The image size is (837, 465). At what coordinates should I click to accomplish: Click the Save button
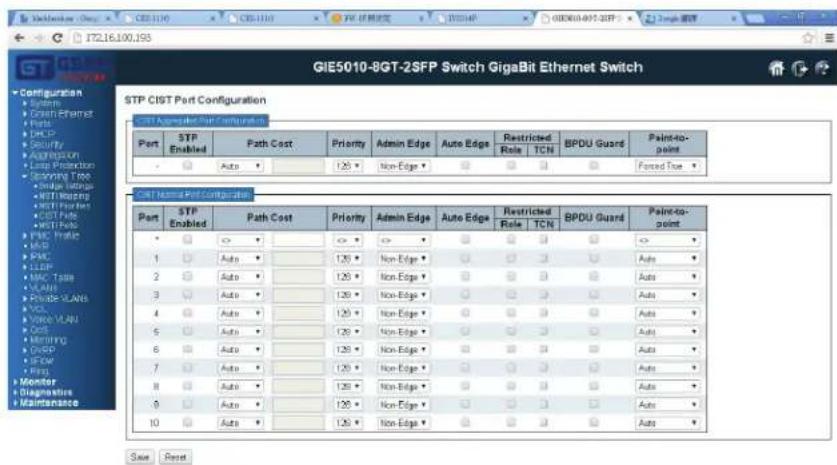[140, 457]
